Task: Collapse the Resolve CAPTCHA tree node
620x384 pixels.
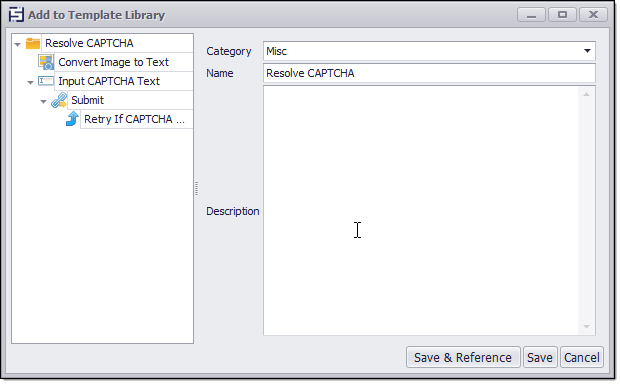Action: [x=17, y=44]
